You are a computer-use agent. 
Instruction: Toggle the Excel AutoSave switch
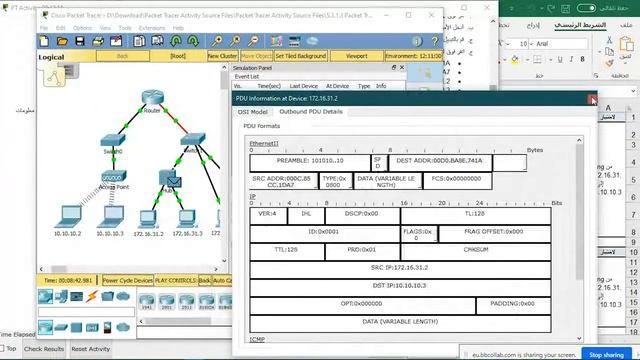[586, 8]
